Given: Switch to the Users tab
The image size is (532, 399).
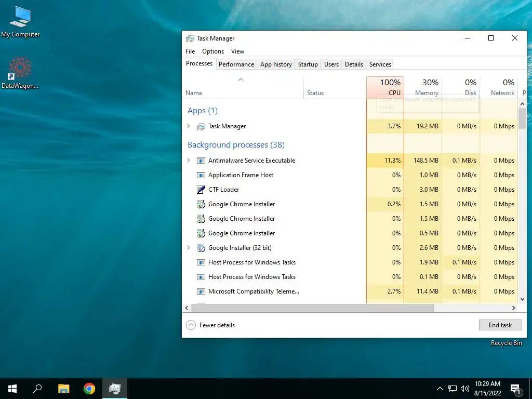Looking at the screenshot, I should [331, 64].
